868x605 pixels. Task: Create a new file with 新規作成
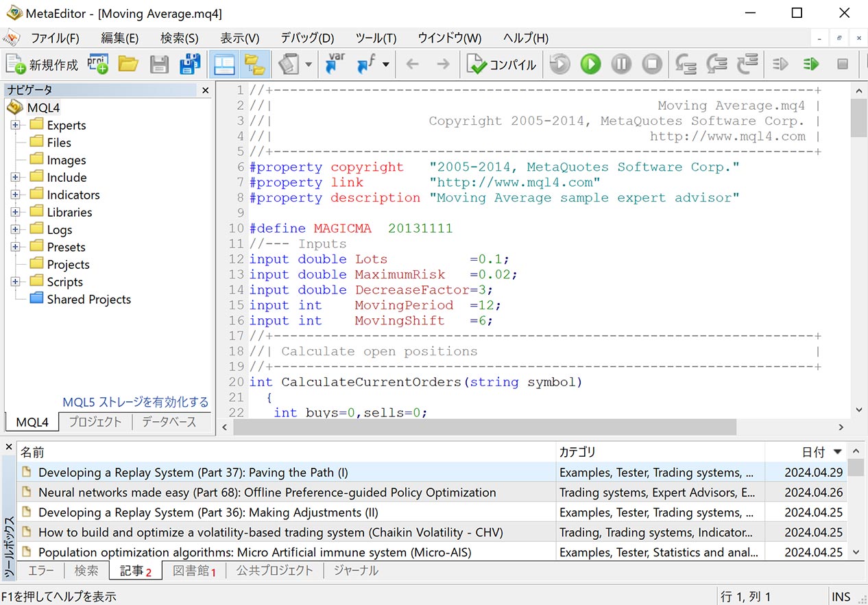tap(43, 64)
